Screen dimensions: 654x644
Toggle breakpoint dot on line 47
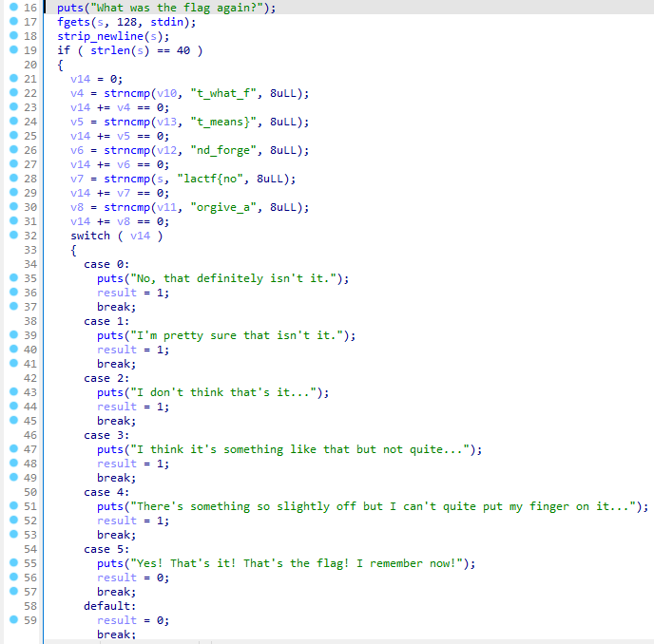pyautogui.click(x=13, y=448)
